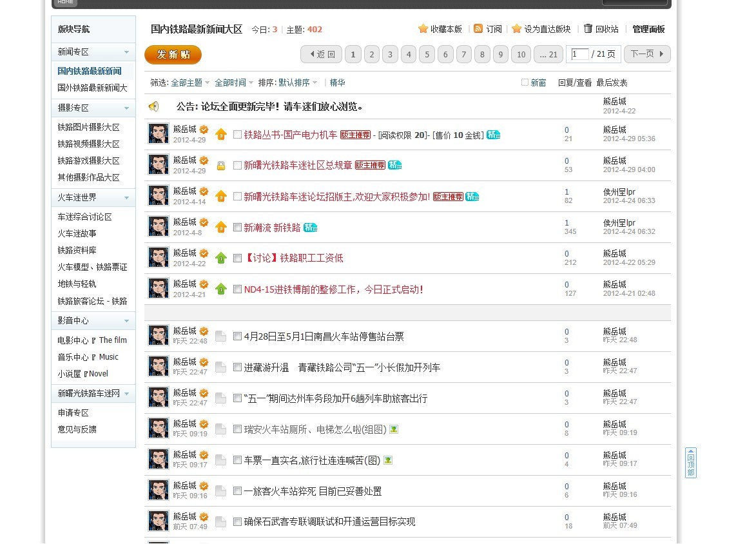Click the 发新帖 new post button

pos(173,55)
